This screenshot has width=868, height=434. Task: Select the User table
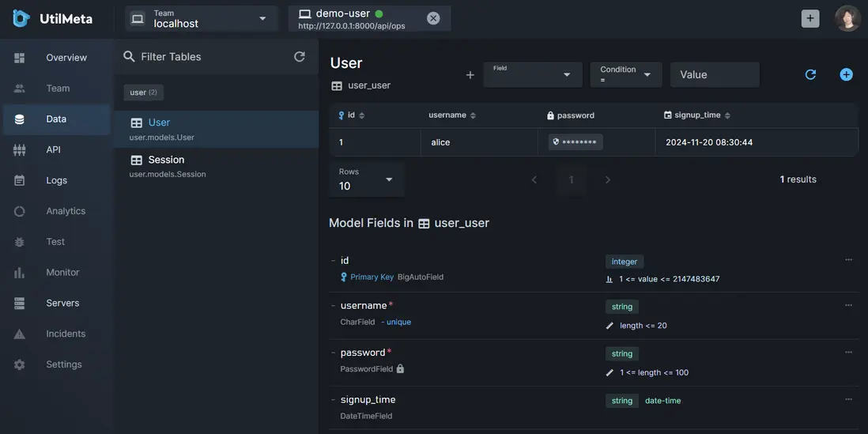click(216, 129)
